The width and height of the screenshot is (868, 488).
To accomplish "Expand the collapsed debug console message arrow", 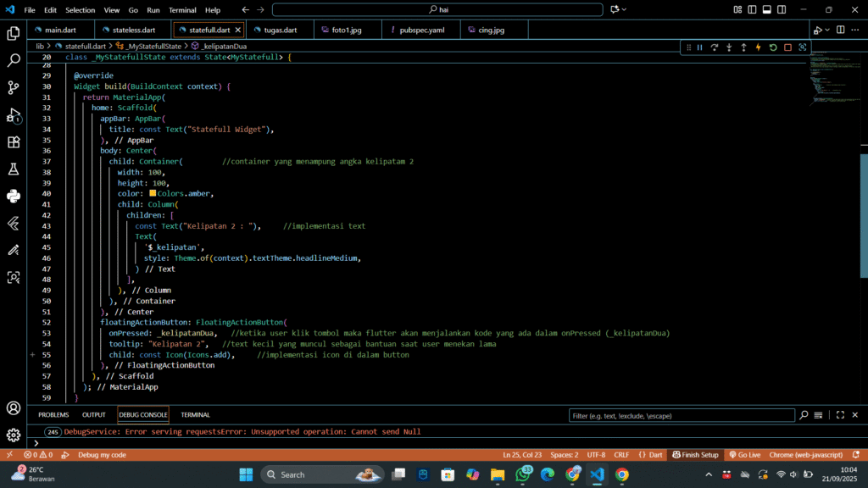I will coord(36,443).
